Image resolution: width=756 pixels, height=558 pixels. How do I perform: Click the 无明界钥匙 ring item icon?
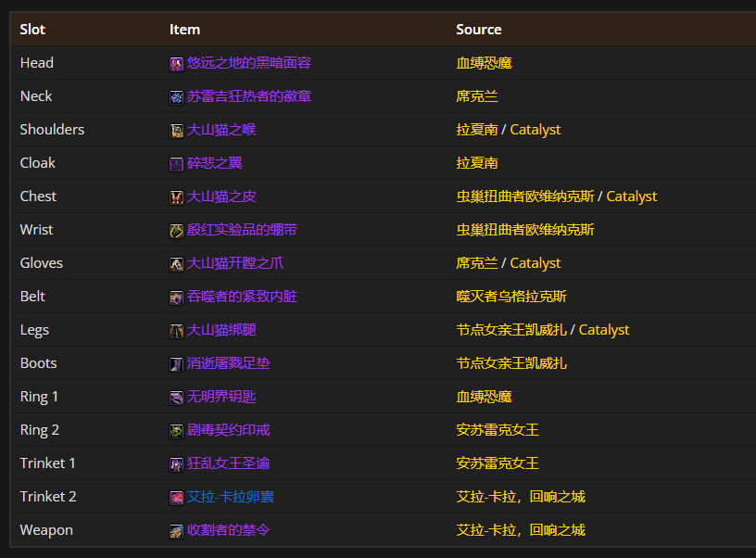[x=176, y=397]
